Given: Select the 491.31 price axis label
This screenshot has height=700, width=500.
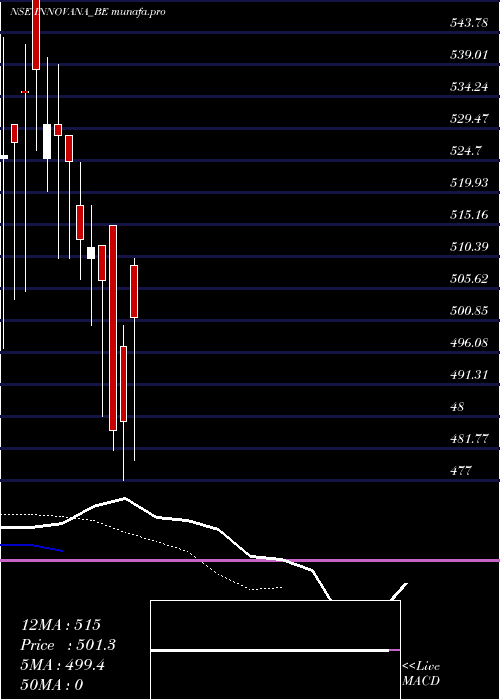Looking at the screenshot, I should click(469, 375).
